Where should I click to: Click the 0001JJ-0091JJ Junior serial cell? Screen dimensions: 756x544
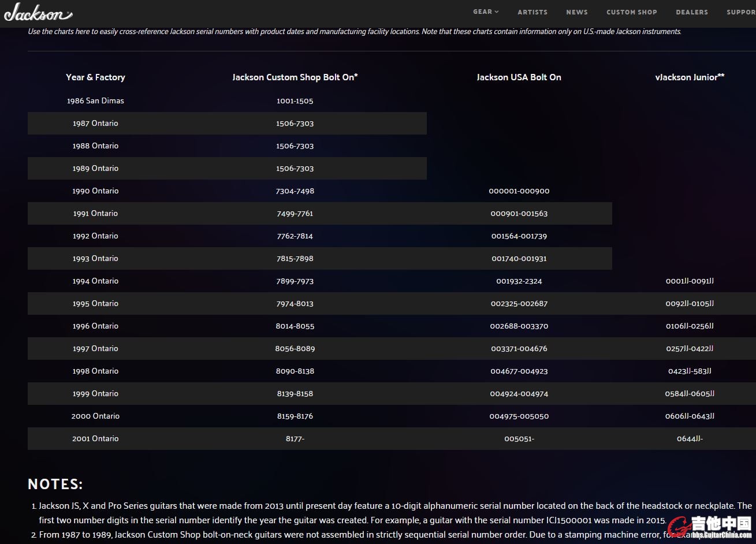click(x=690, y=281)
